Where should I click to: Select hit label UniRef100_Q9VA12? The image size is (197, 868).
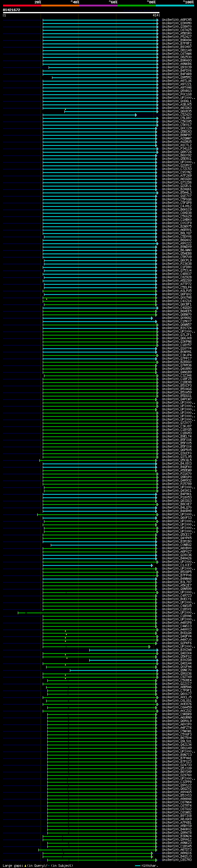[177, 840]
